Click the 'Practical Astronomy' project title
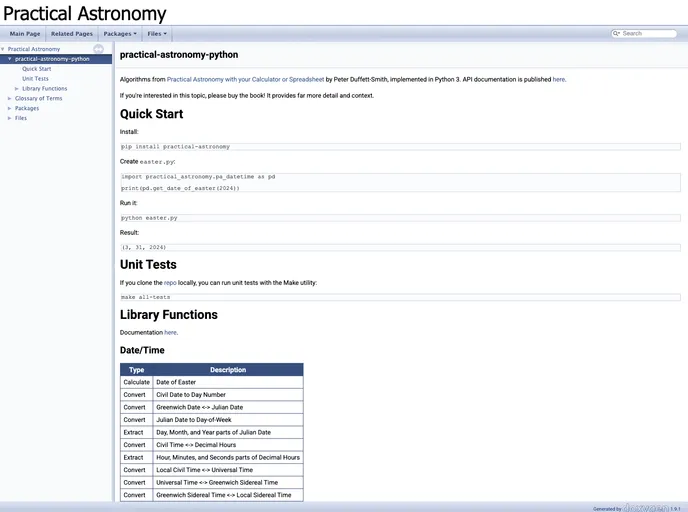Viewport: 688px width, 512px height. coord(85,13)
